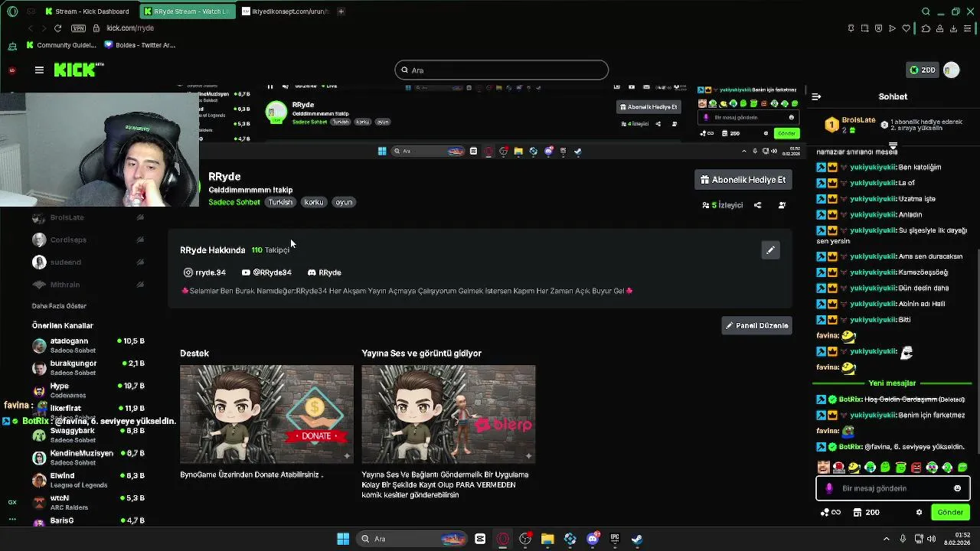
Task: Open the YouTube link @RRyde34
Action: (266, 272)
